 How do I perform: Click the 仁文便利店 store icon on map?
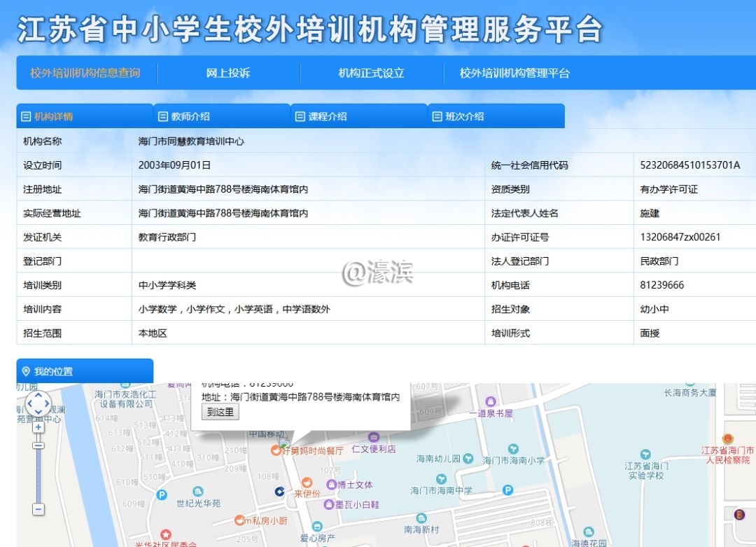[x=374, y=437]
